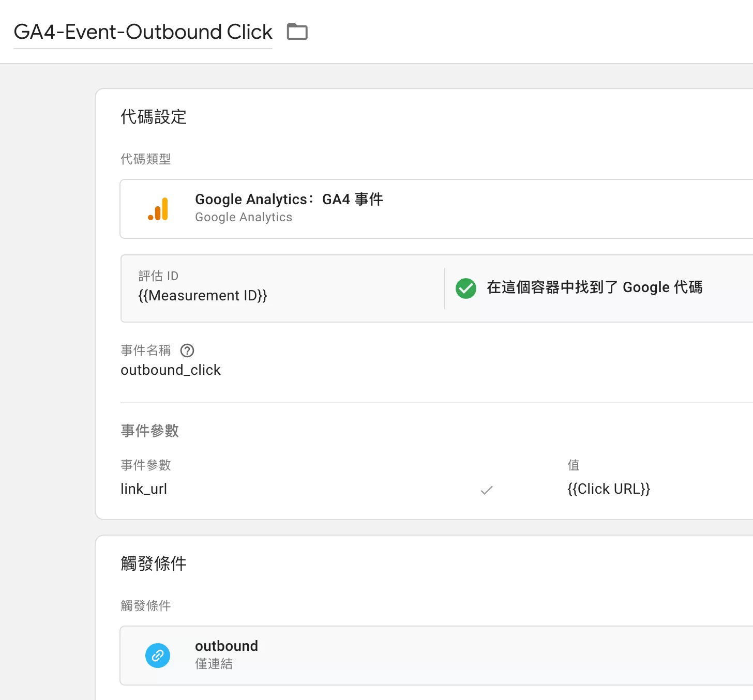753x700 pixels.
Task: Click the 值 column header
Action: [x=574, y=465]
